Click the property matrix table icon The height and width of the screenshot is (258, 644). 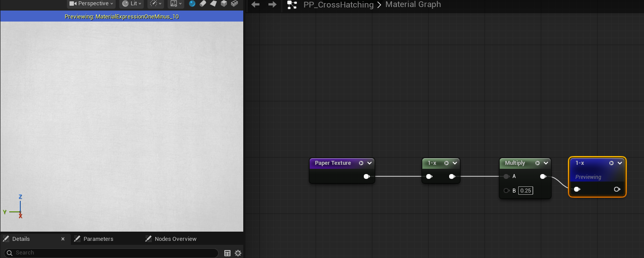point(227,253)
